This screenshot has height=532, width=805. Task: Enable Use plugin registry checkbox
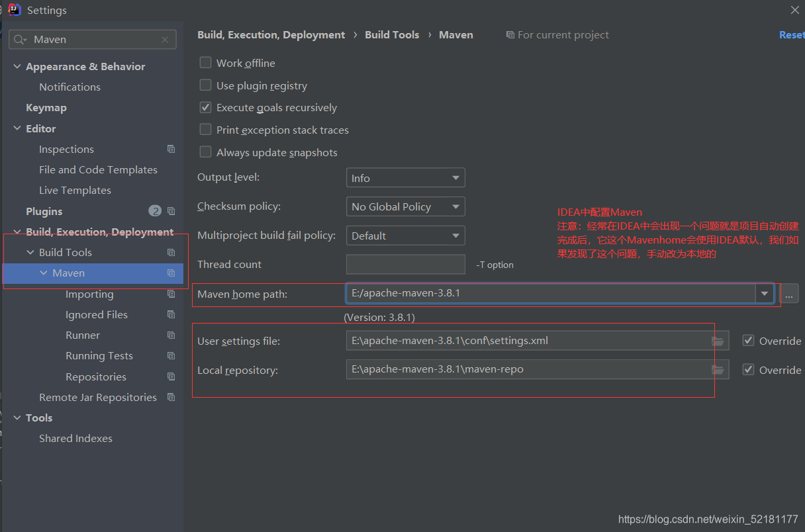[205, 85]
